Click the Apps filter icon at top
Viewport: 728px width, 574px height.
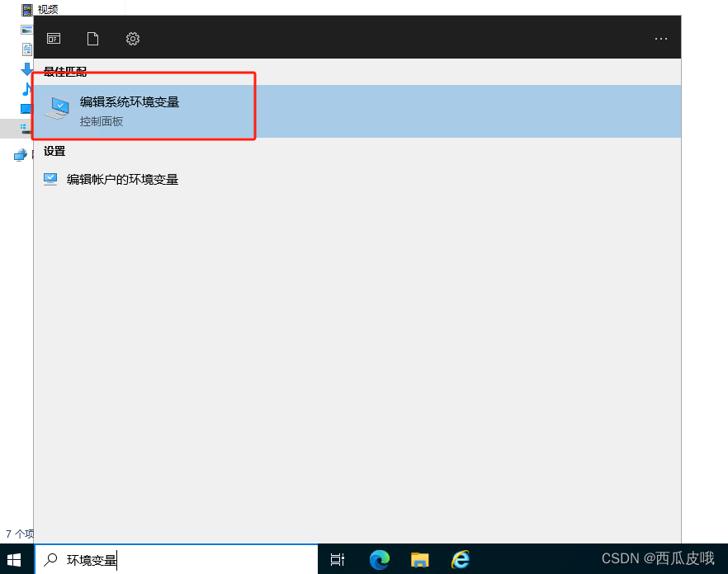[x=53, y=38]
